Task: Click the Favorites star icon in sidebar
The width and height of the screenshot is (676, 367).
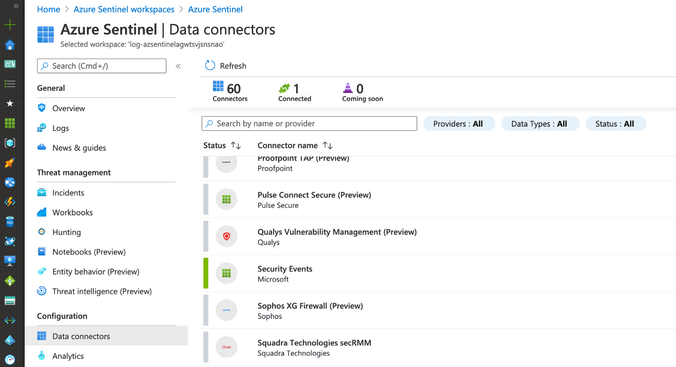Action: tap(10, 104)
